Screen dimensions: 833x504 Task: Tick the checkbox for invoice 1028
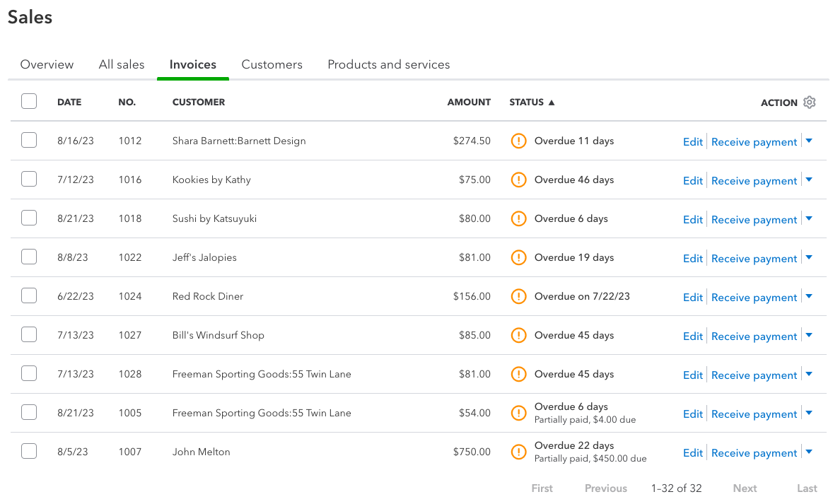coord(29,374)
